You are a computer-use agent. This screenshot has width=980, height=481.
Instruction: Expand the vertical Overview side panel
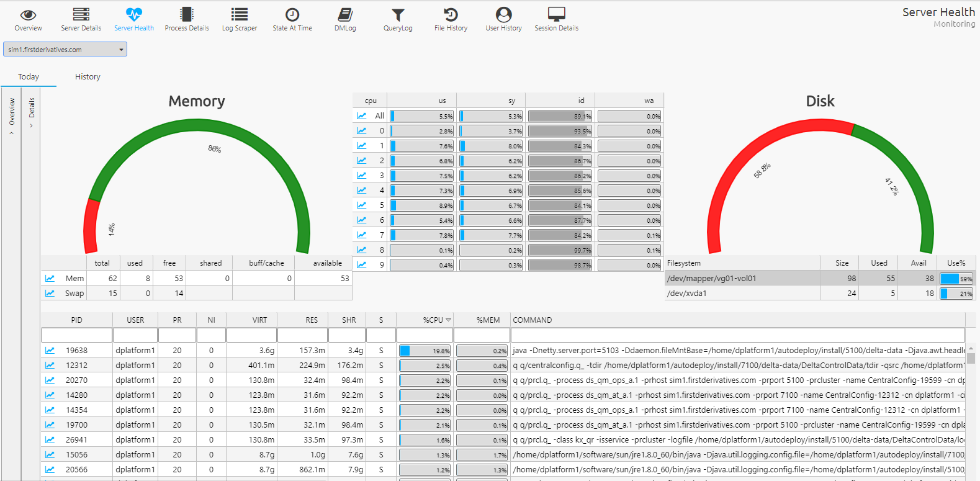click(11, 115)
